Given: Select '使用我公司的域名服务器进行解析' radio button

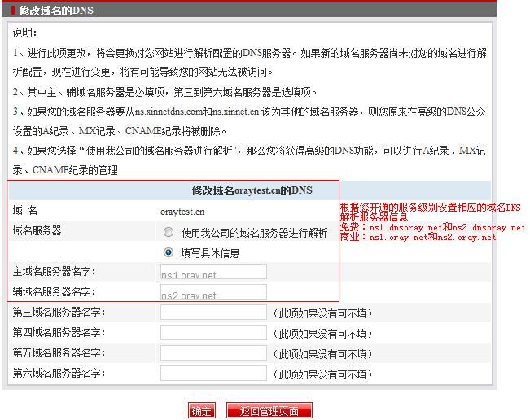Looking at the screenshot, I should coord(169,232).
